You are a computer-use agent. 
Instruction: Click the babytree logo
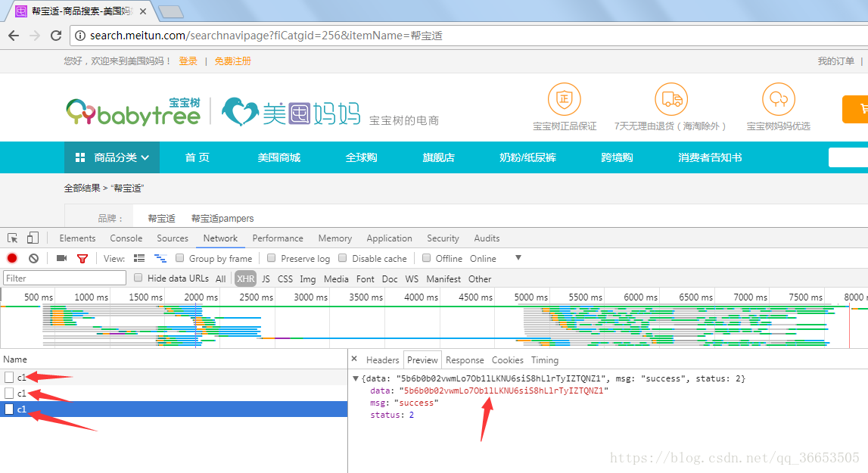point(133,113)
